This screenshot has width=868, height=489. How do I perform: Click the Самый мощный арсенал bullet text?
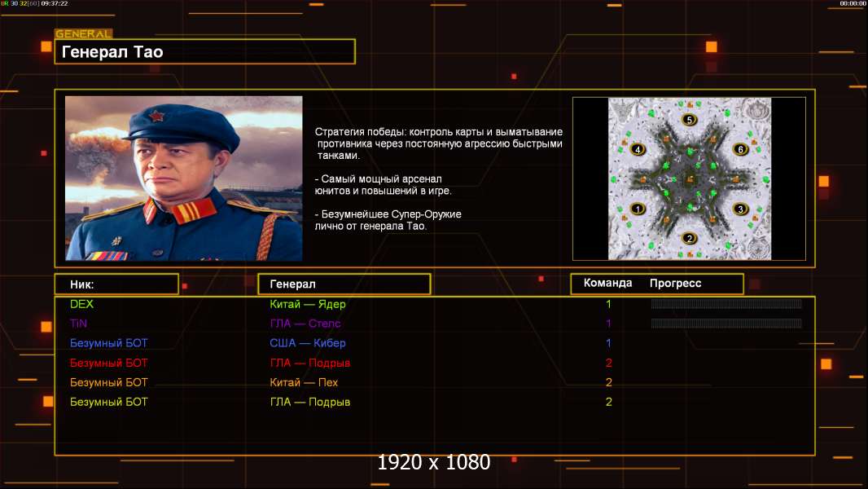tap(383, 185)
